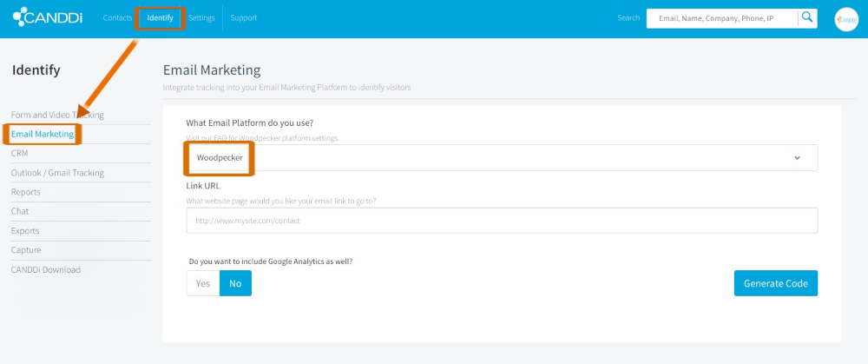Open CANDDi Download section
This screenshot has width=868, height=364.
(46, 270)
